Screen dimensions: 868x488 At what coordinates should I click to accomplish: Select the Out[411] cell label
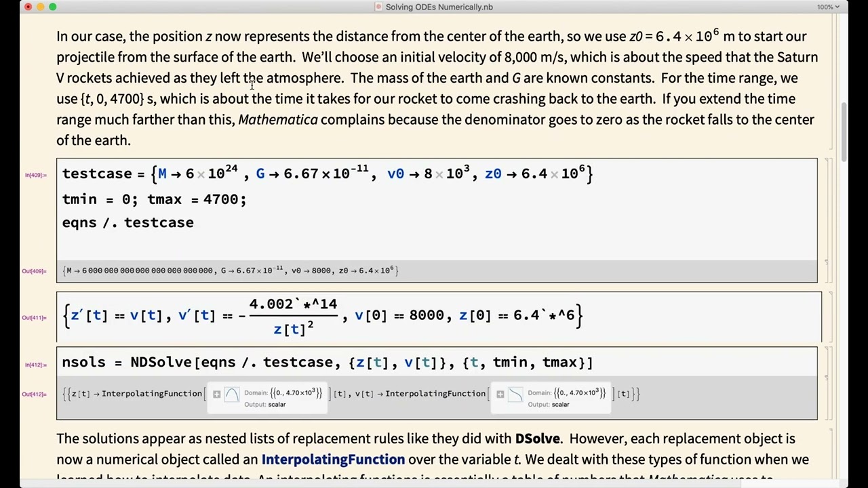pos(34,317)
